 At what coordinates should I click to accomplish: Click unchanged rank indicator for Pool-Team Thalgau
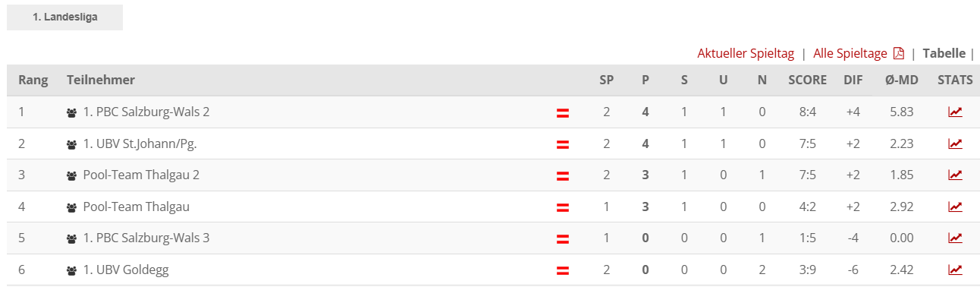coord(563,207)
